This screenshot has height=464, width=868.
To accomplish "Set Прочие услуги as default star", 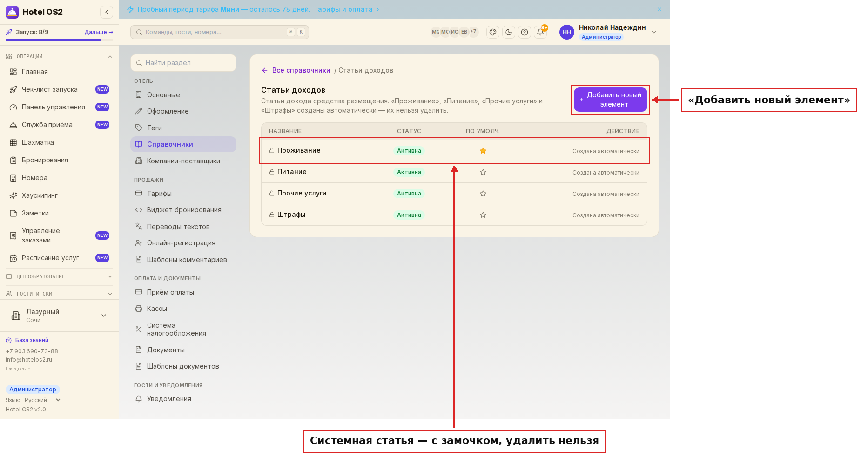I will (x=483, y=194).
